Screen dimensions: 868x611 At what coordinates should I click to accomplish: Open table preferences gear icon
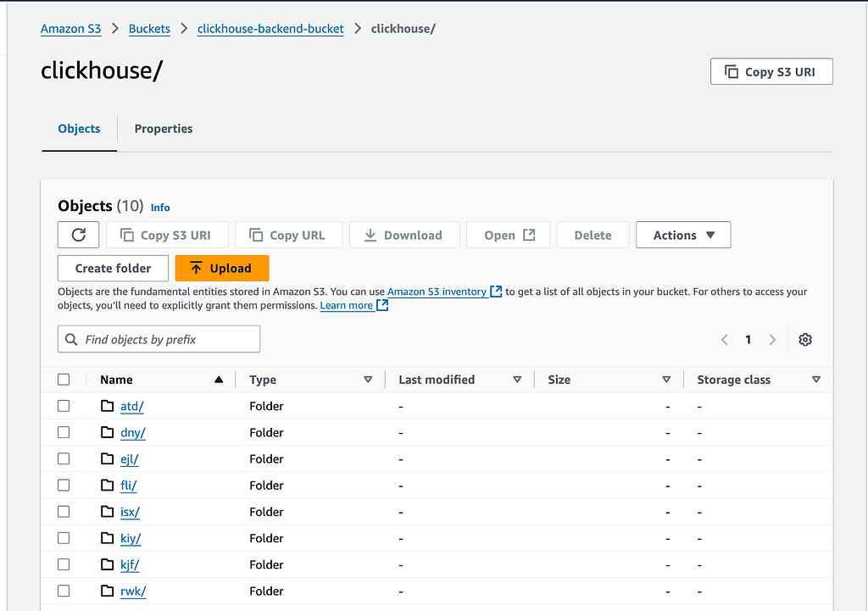coord(805,339)
